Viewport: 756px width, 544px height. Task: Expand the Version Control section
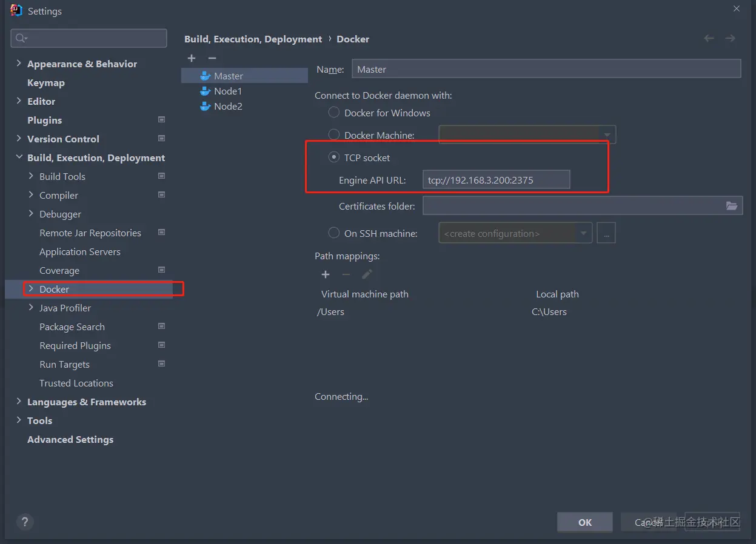pos(19,139)
